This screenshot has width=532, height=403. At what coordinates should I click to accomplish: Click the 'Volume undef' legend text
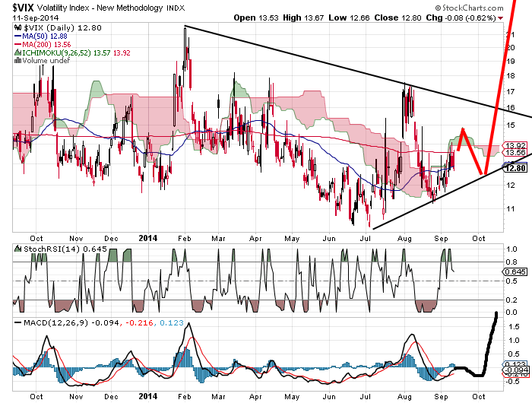(x=46, y=61)
